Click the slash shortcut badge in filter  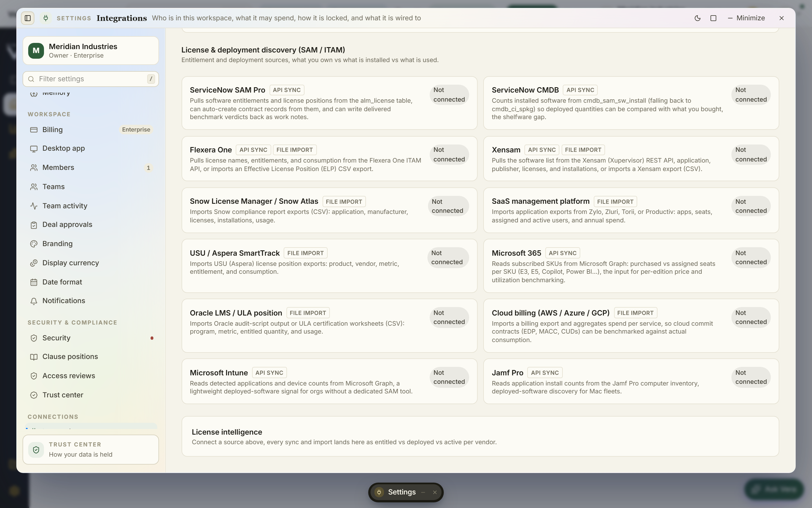point(151,79)
